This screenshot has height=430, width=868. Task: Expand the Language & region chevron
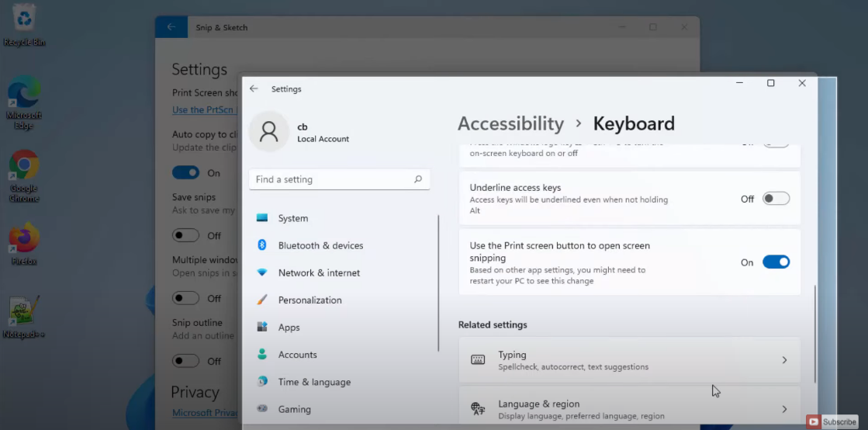click(784, 409)
